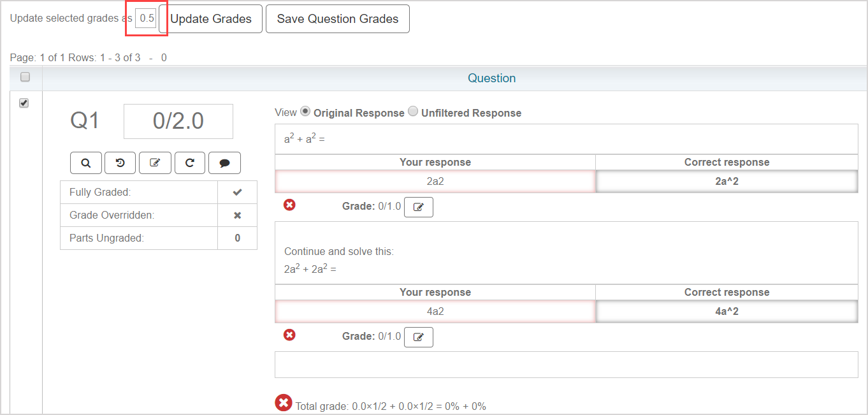This screenshot has width=868, height=415.
Task: Click the large red X beside Total grade
Action: point(284,403)
